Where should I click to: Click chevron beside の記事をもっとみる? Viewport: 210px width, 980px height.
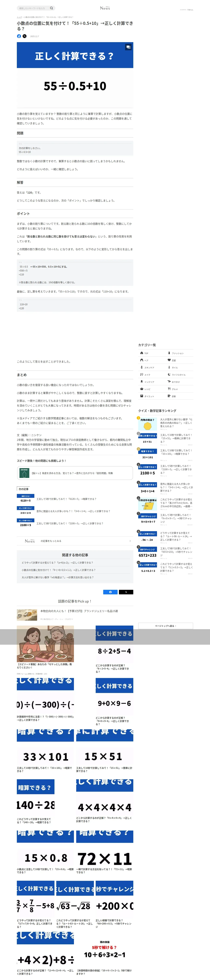coord(130,541)
